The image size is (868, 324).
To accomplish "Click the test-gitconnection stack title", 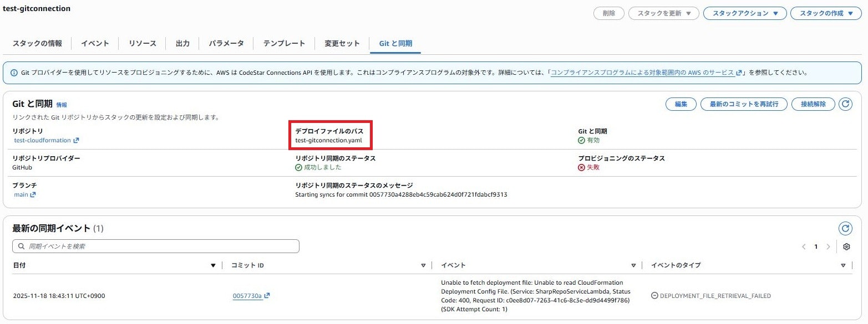I will 37,9.
